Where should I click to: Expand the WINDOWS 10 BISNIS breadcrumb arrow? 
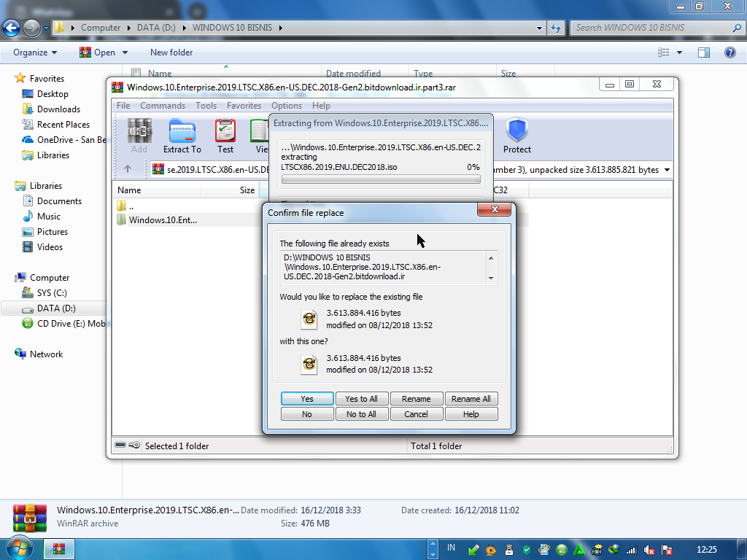[x=281, y=28]
